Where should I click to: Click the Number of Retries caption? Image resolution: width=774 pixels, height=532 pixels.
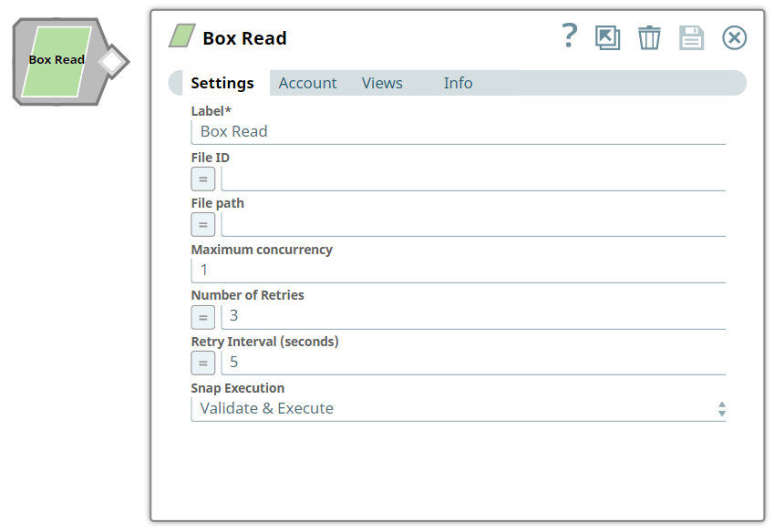[x=247, y=295]
